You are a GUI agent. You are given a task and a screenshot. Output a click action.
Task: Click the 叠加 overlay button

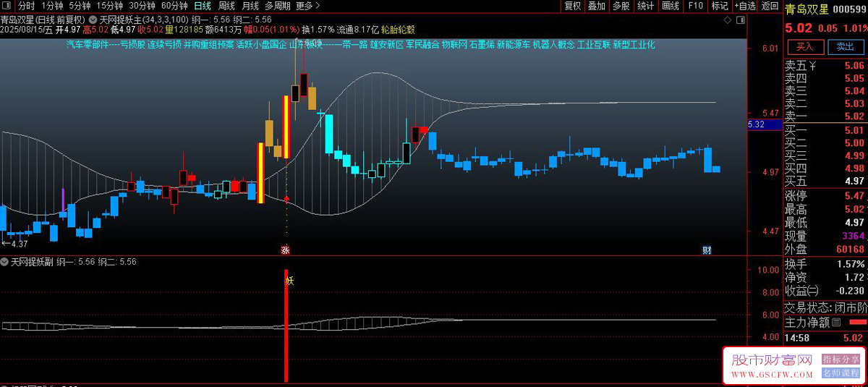(596, 6)
